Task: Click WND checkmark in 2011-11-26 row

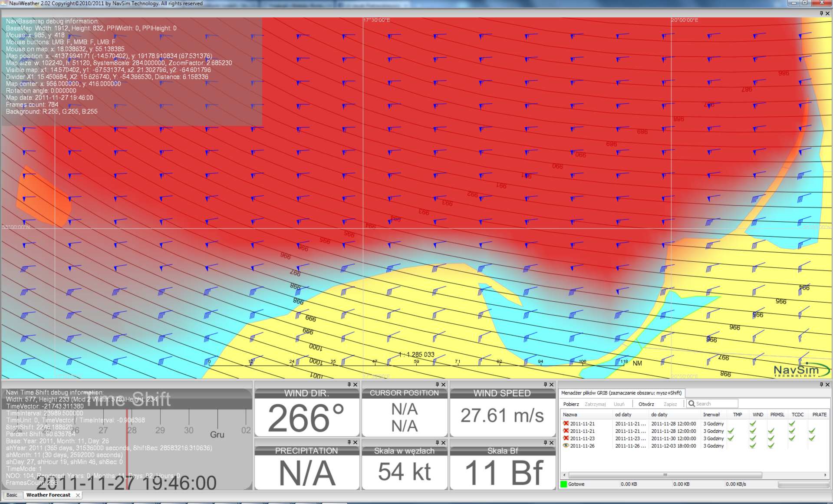Action: (x=753, y=445)
